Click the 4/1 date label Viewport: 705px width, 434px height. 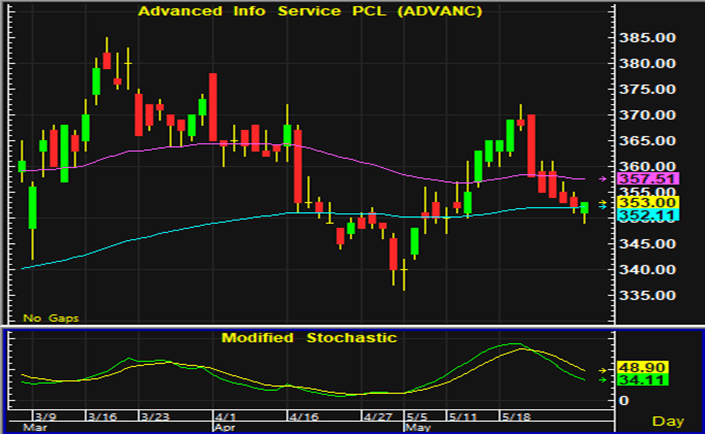tap(225, 416)
